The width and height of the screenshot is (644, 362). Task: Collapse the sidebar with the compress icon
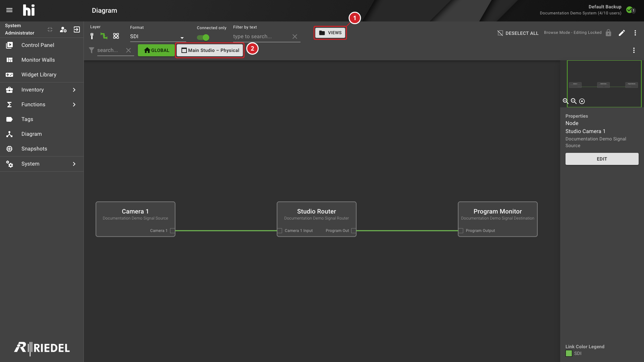pos(50,29)
